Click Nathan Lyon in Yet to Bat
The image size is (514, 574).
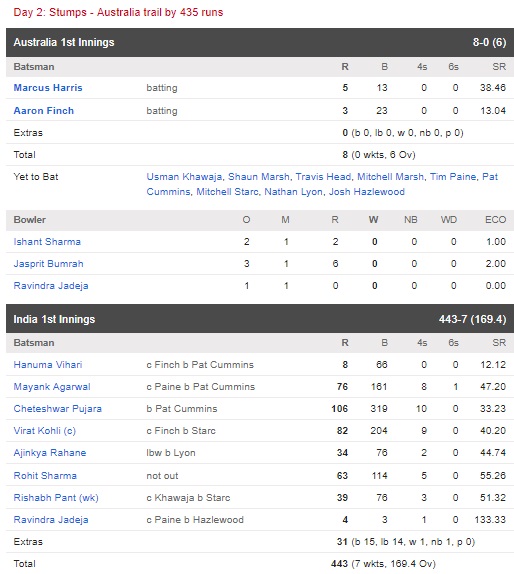pos(293,192)
